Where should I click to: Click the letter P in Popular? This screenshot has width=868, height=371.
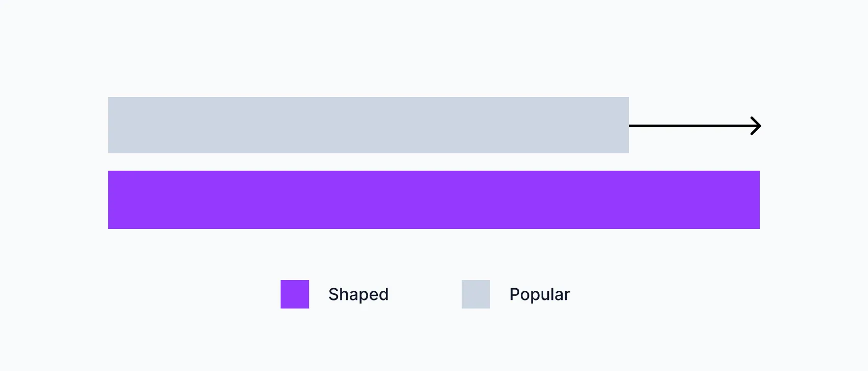514,294
